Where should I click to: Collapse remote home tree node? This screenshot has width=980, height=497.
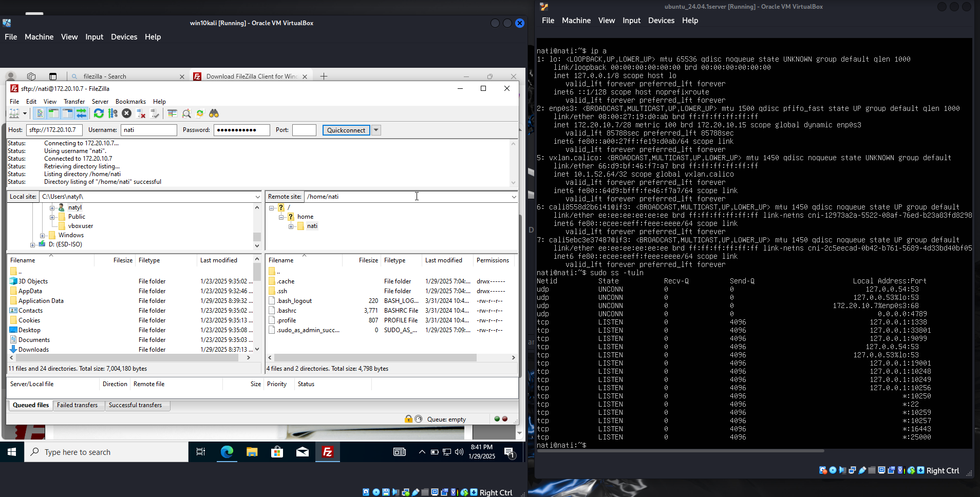(281, 217)
